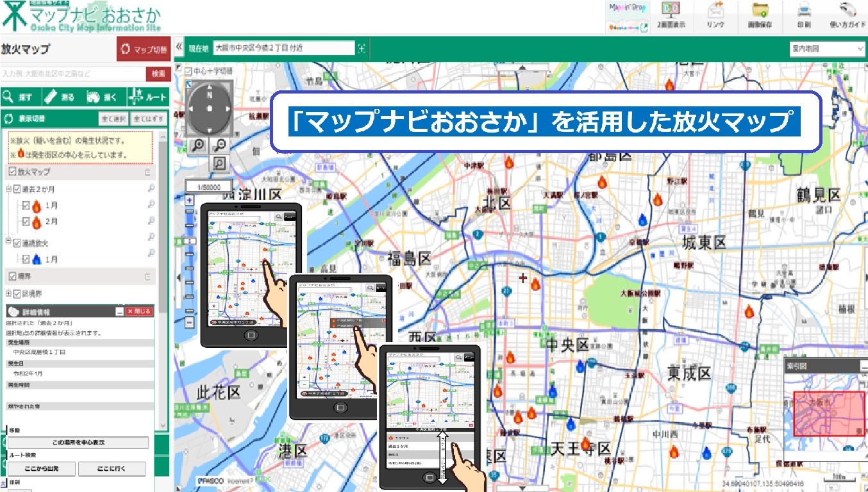868x492 pixels.
Task: Click the plus at zoom slider top
Action: pyautogui.click(x=189, y=201)
